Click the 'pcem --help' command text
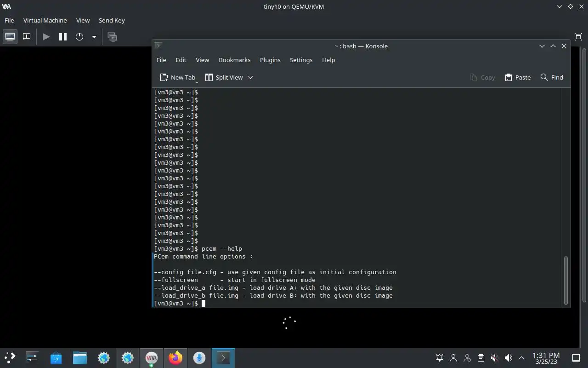The width and height of the screenshot is (588, 368). click(221, 248)
